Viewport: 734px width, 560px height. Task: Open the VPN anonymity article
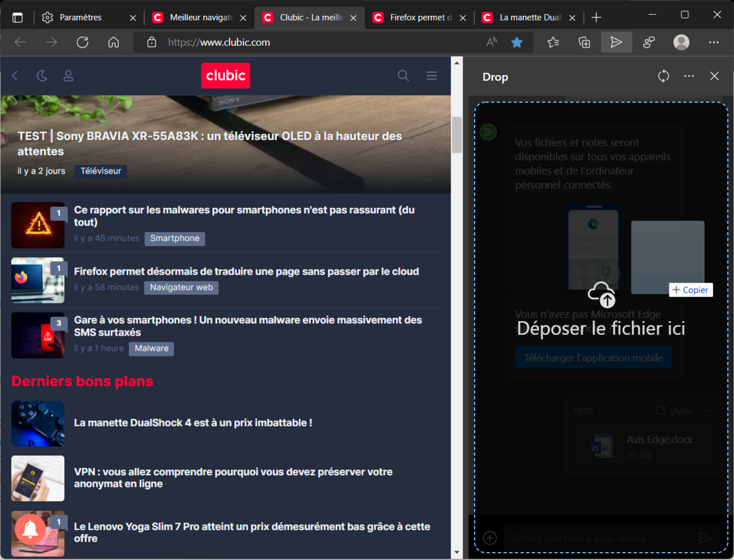(x=233, y=477)
